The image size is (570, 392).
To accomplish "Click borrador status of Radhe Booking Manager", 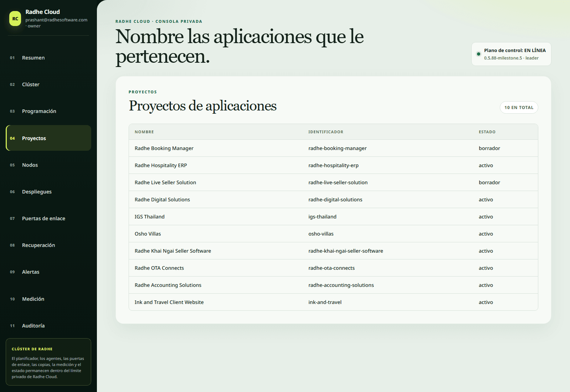I will click(489, 148).
